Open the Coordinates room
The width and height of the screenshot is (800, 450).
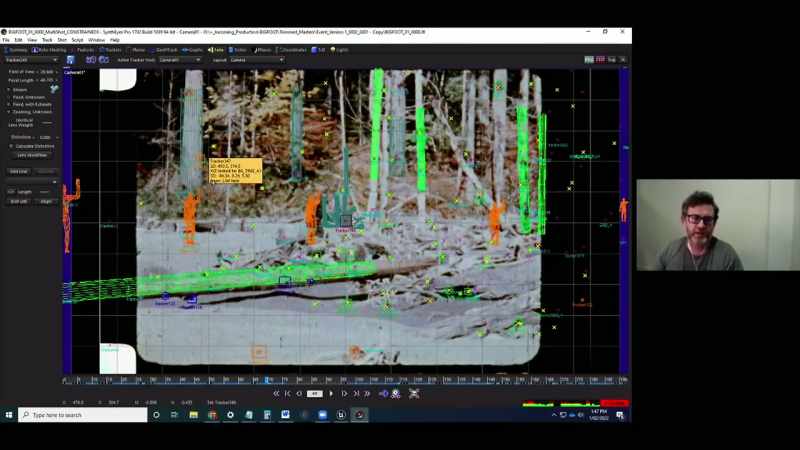291,50
